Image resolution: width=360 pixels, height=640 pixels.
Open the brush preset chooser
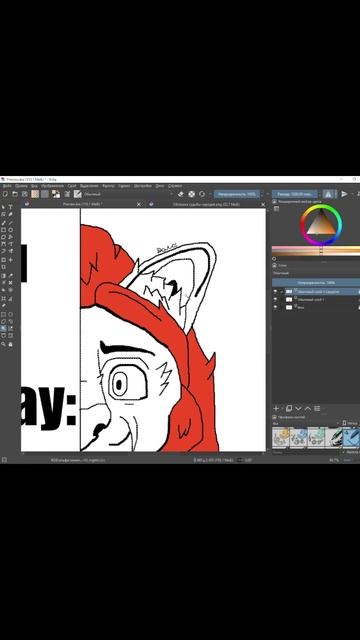pyautogui.click(x=78, y=194)
